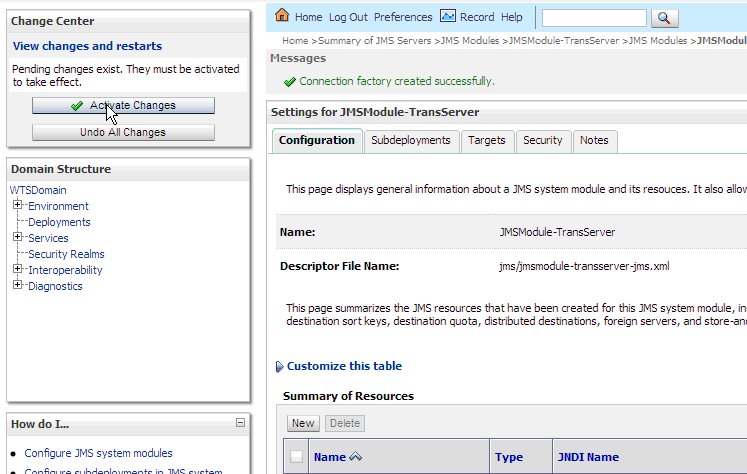The height and width of the screenshot is (474, 747).
Task: Expand the Services tree node
Action: click(x=18, y=237)
